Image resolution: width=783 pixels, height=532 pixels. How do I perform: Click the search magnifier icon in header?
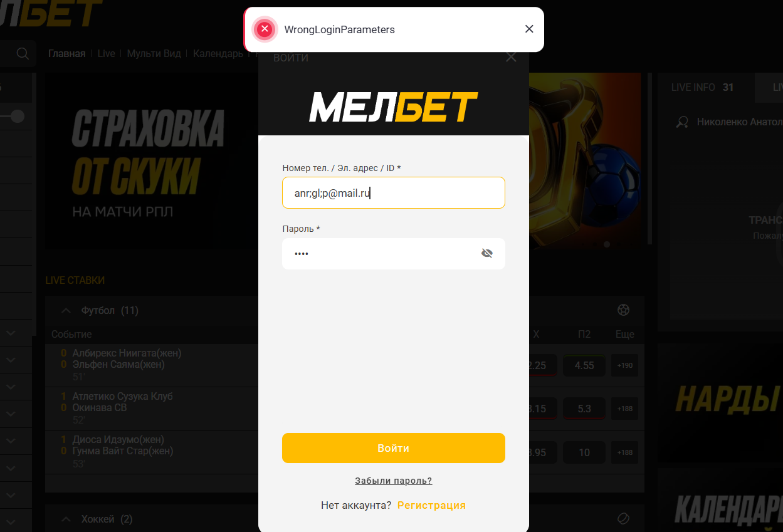(x=23, y=53)
